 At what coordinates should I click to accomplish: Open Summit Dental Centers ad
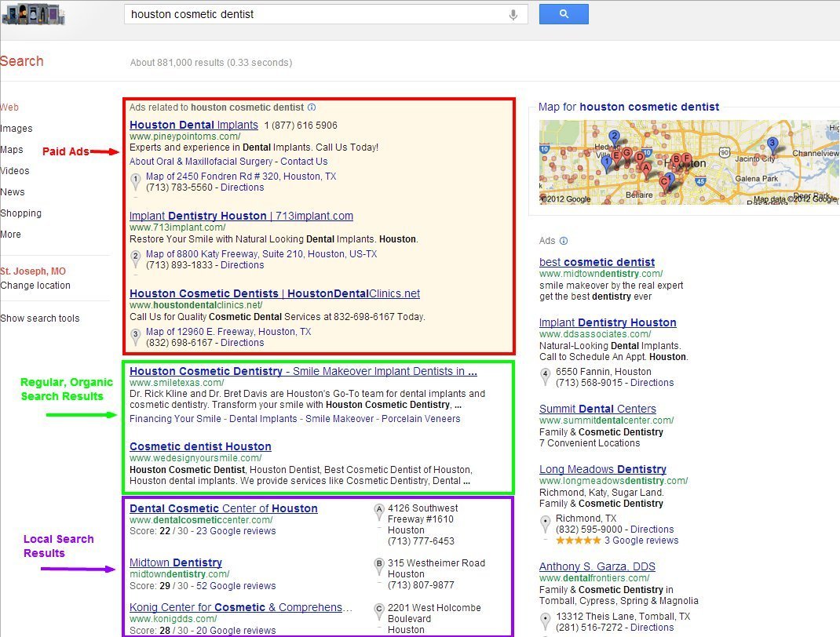pyautogui.click(x=597, y=409)
